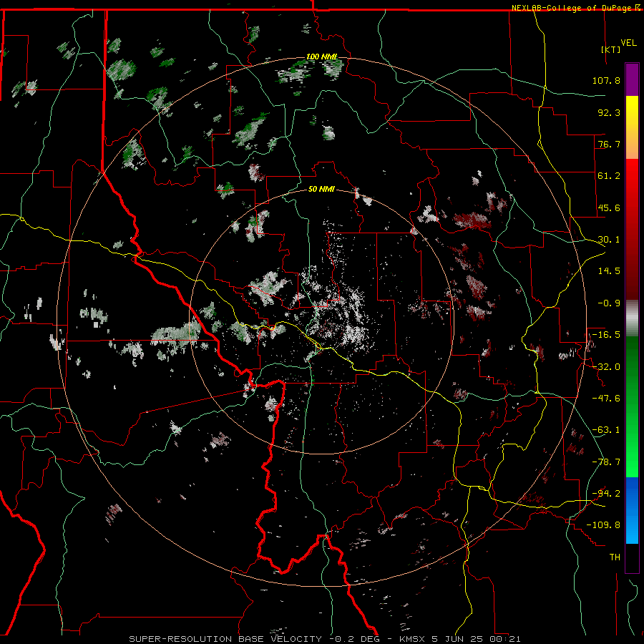Click the gray near-zero segment of colorbar
The image size is (644, 644).
[x=632, y=318]
